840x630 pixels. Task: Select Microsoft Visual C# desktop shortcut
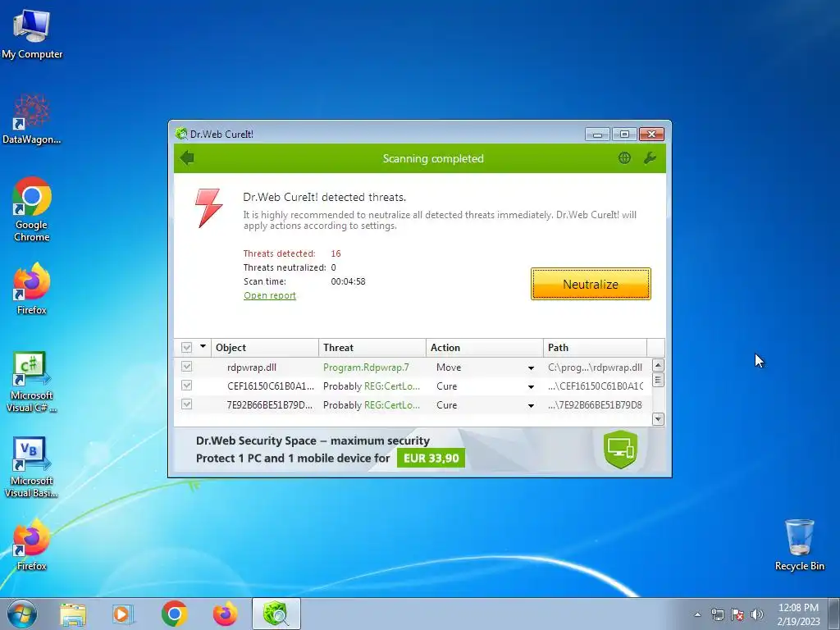(32, 382)
